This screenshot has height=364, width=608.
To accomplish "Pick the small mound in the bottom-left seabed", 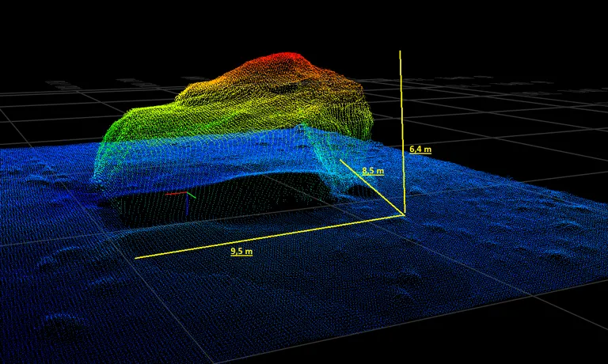I will coord(62,322).
